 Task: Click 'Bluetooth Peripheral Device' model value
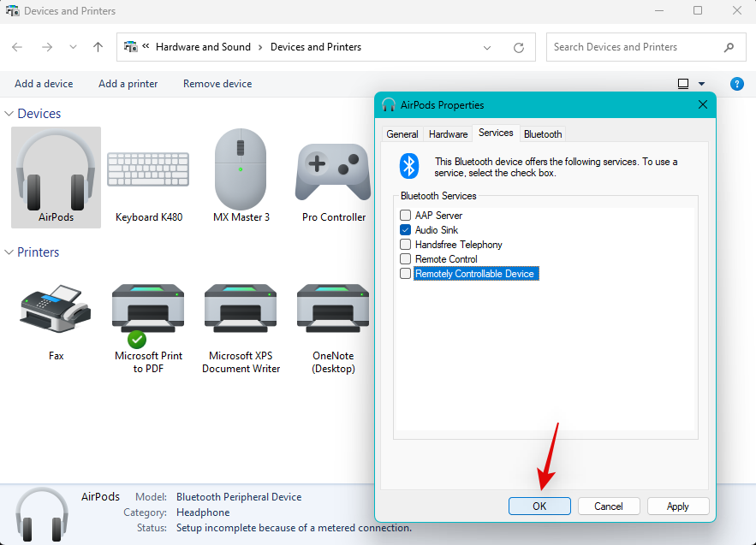239,497
